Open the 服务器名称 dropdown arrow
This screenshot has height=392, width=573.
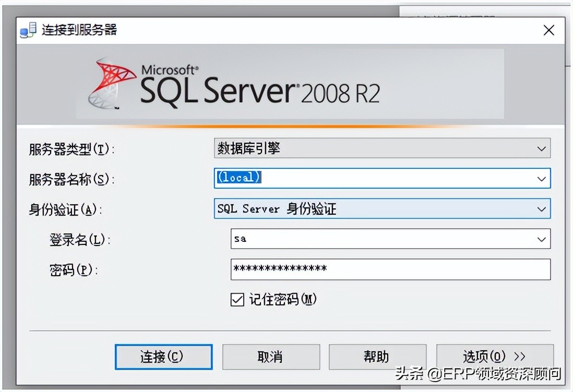coord(542,178)
